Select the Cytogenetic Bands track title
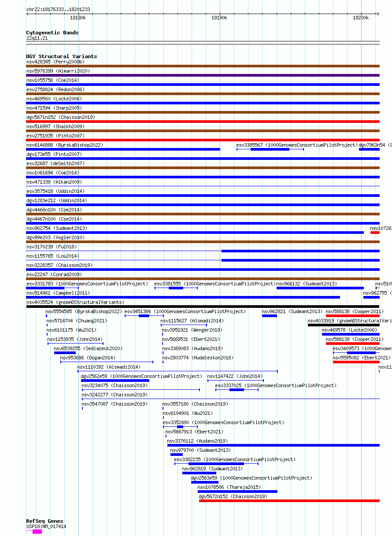392x536 pixels. (52, 33)
